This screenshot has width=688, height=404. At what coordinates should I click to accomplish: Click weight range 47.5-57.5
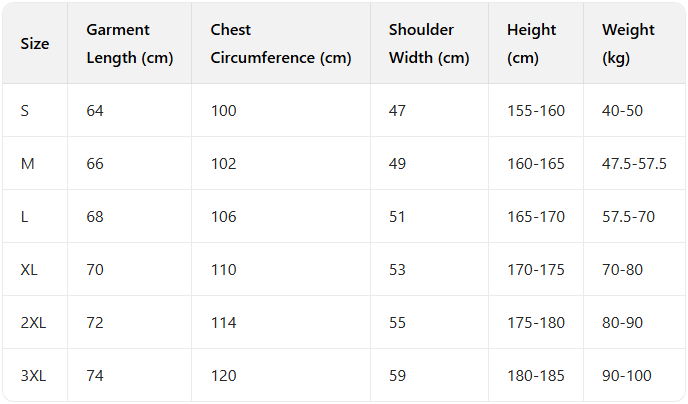pos(634,164)
